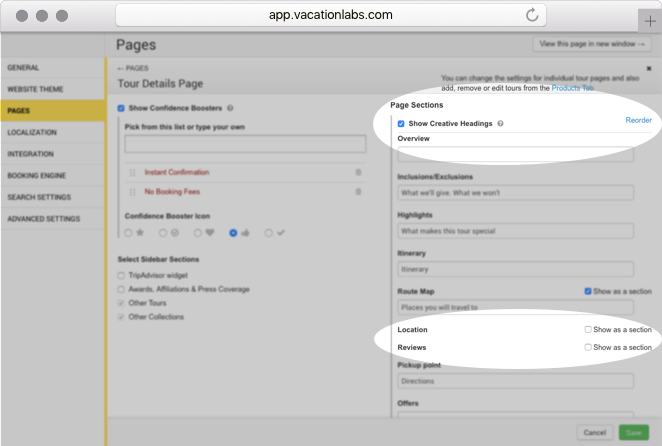Click View this page in new window
This screenshot has height=446, width=662.
[x=592, y=44]
